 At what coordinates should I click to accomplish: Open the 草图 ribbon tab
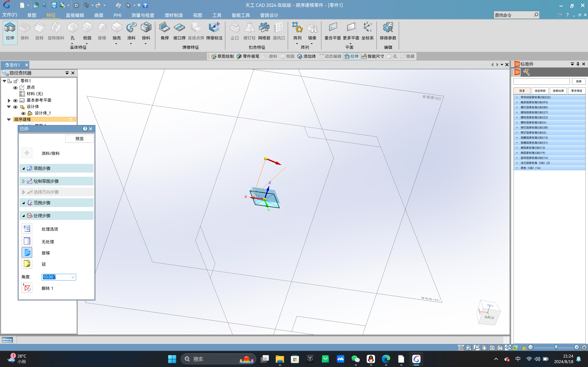(x=31, y=15)
